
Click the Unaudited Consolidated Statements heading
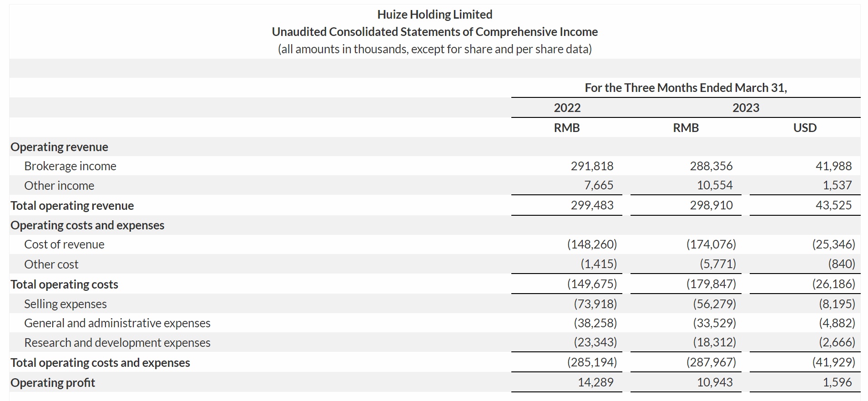pyautogui.click(x=434, y=32)
